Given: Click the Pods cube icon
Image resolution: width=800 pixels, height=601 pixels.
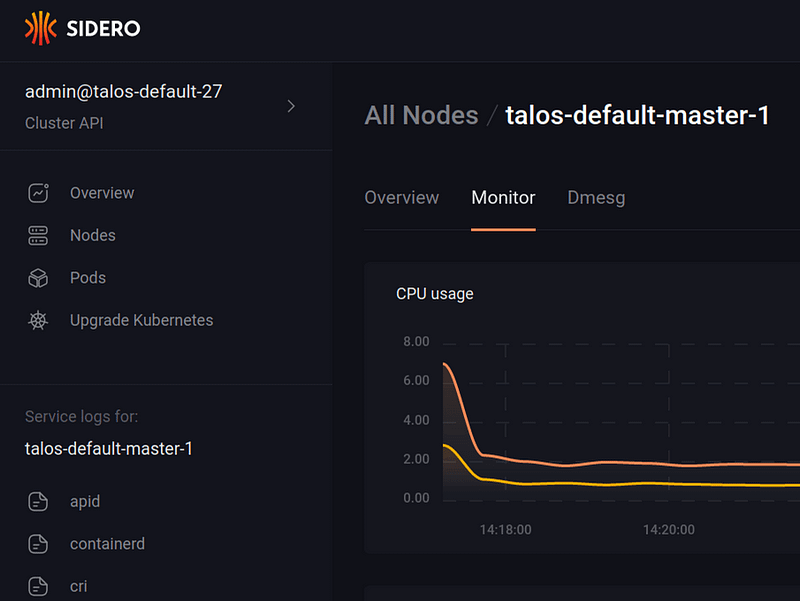Looking at the screenshot, I should (x=38, y=278).
